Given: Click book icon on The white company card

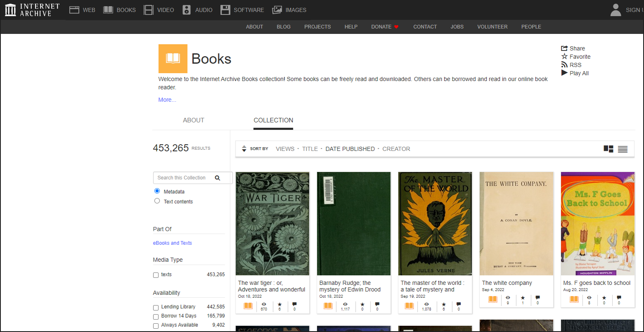Looking at the screenshot, I should pyautogui.click(x=493, y=299).
